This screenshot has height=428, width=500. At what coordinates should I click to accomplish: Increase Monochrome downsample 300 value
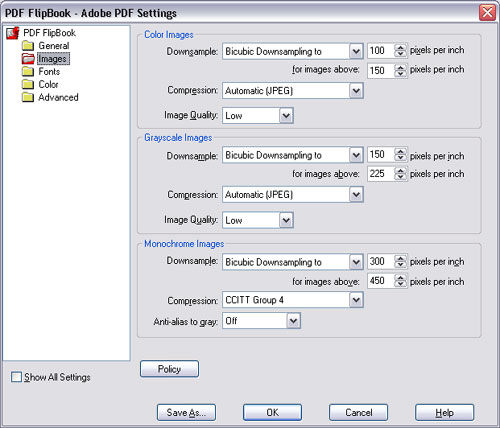coord(400,258)
